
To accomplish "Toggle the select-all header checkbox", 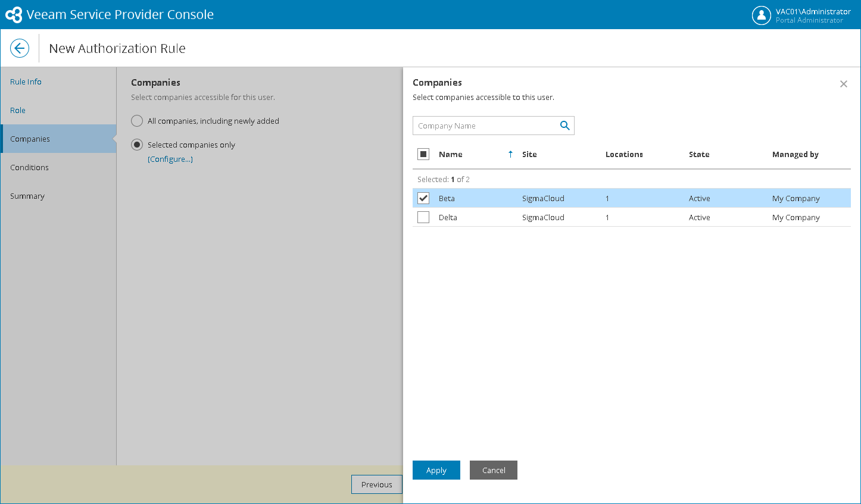I will pyautogui.click(x=423, y=154).
